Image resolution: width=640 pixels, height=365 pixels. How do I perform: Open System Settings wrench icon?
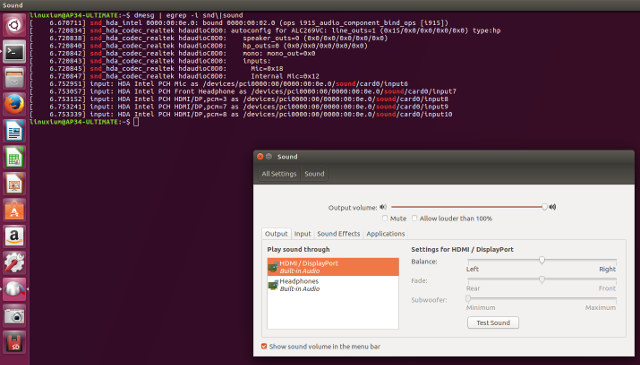14,263
